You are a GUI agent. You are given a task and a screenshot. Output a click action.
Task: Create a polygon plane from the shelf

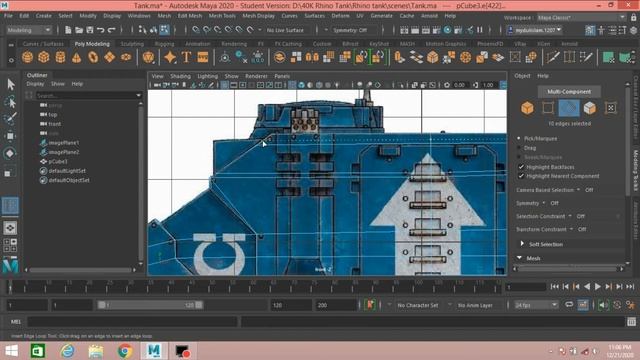109,57
